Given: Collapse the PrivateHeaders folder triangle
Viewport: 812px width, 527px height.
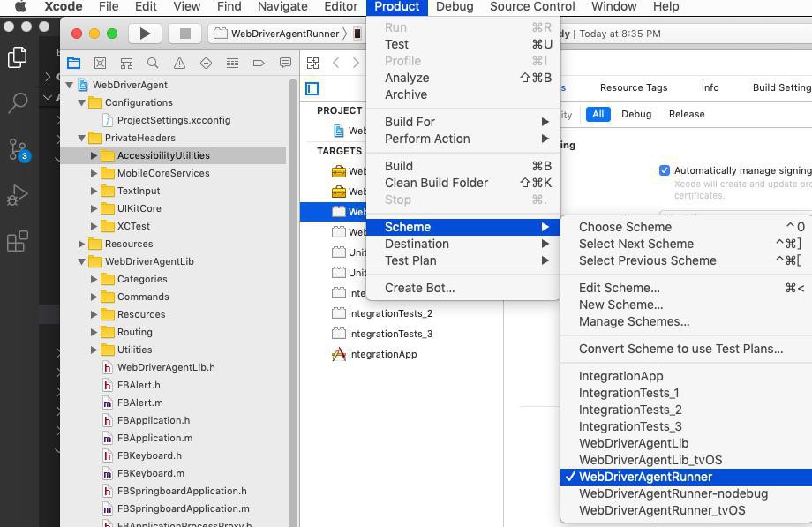Looking at the screenshot, I should [81, 138].
